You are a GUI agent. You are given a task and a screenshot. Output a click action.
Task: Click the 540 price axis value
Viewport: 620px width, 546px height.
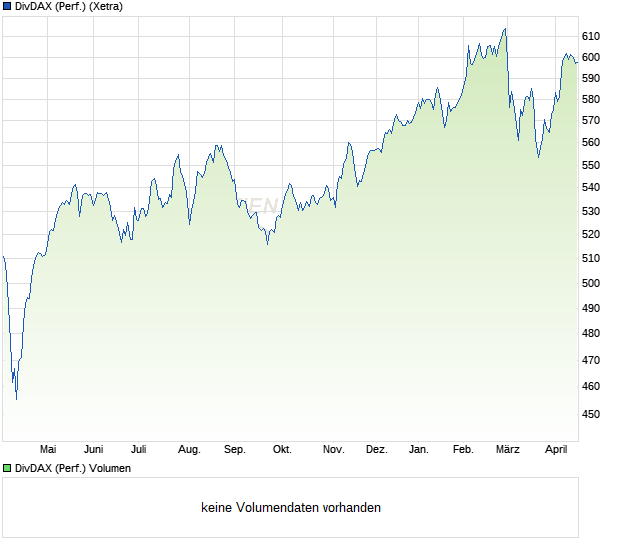(x=591, y=187)
